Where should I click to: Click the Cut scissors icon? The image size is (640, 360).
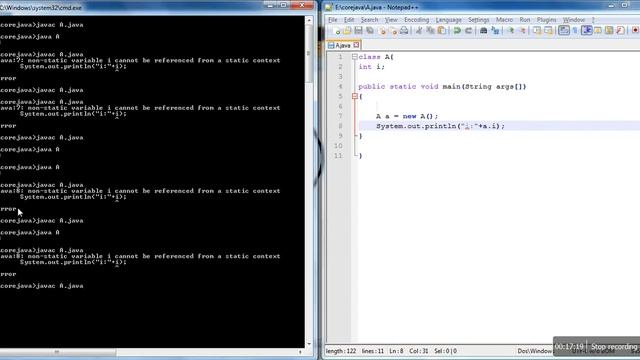[419, 31]
